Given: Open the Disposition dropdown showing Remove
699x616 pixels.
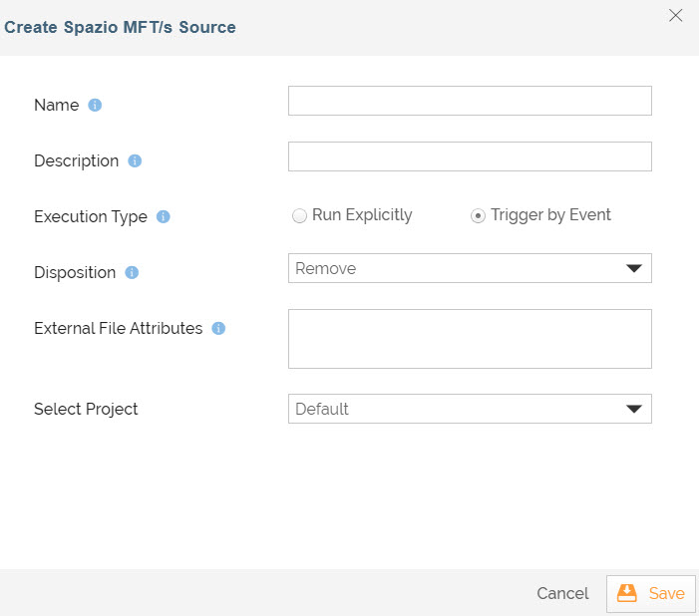Looking at the screenshot, I should [x=459, y=268].
